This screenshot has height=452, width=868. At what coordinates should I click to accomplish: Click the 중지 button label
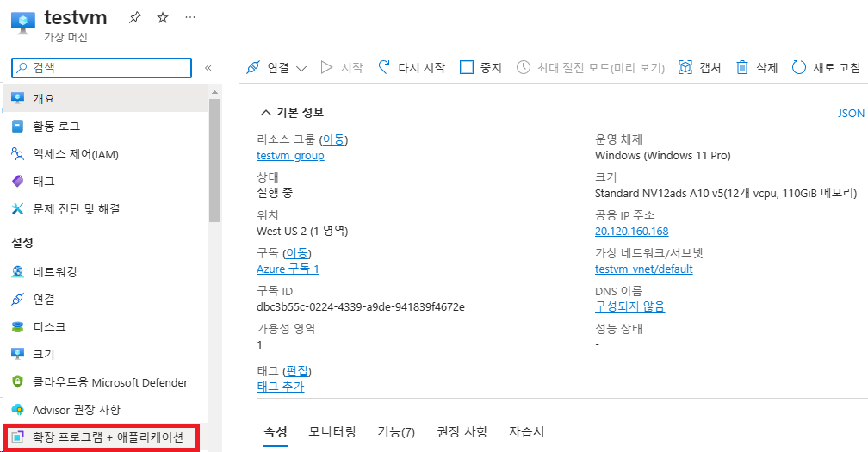click(x=491, y=67)
